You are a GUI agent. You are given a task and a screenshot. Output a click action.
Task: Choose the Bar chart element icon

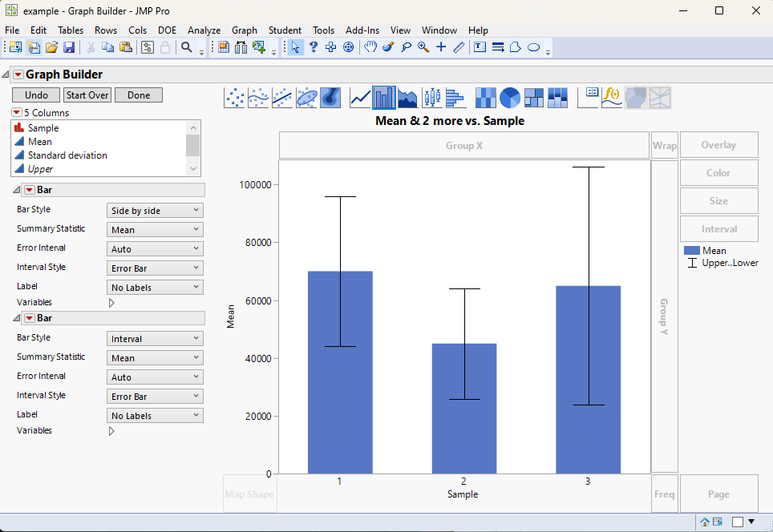[x=384, y=98]
